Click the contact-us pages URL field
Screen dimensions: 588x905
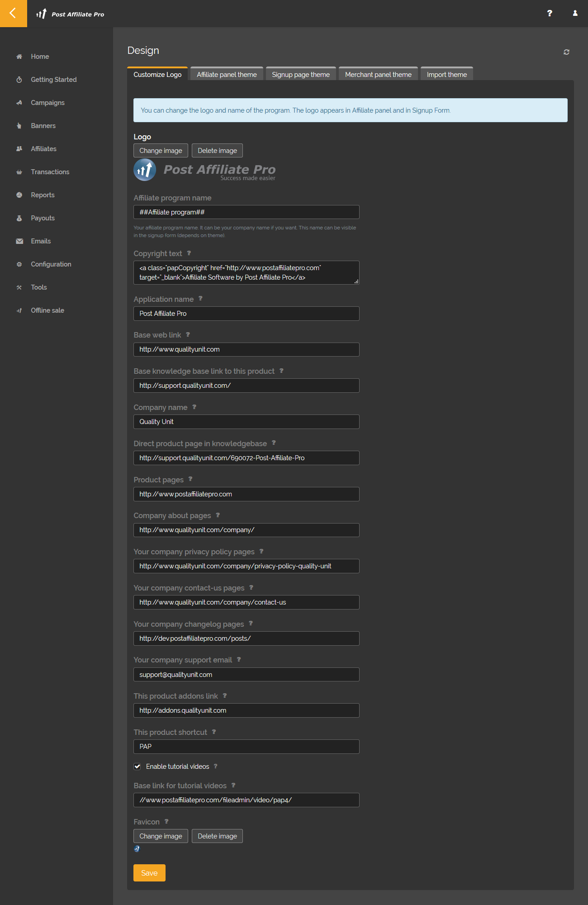coord(247,602)
